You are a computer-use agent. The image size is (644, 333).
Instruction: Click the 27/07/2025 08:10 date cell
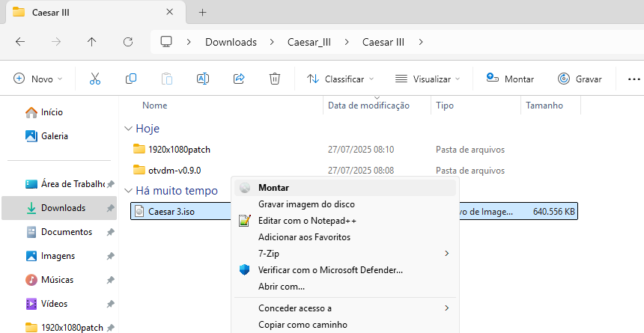[x=361, y=150]
